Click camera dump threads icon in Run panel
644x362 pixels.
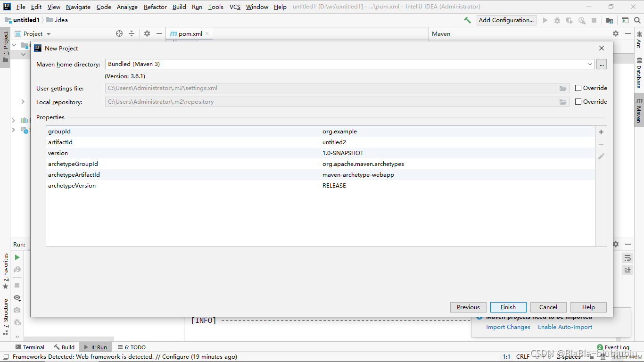point(17,310)
